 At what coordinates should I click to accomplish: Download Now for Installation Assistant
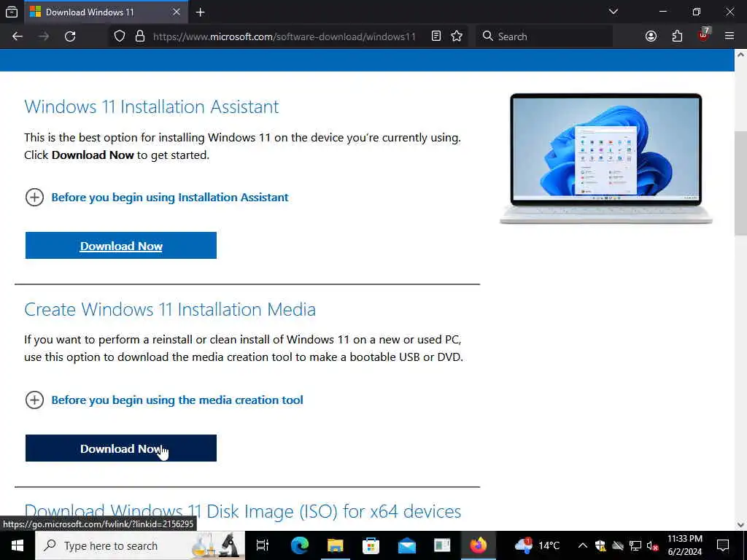(x=121, y=246)
